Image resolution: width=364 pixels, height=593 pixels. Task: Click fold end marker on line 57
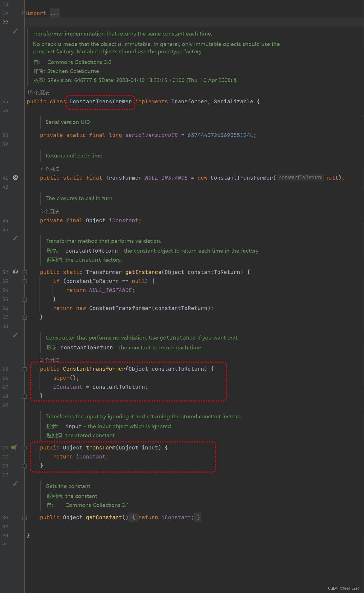click(24, 317)
